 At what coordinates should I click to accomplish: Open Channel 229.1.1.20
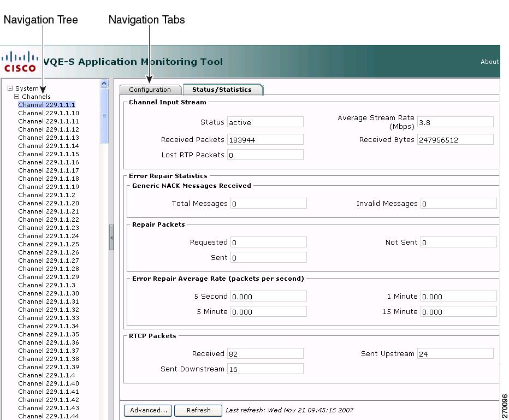(x=49, y=203)
